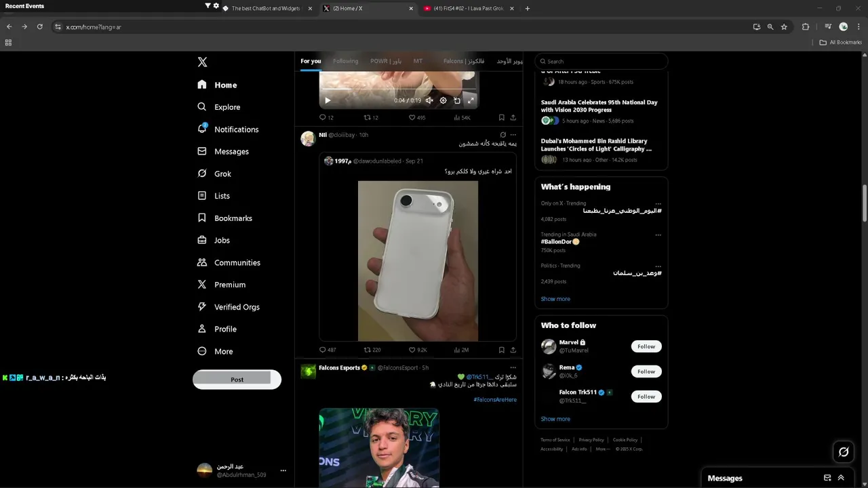
Task: Switch to the Falcons tab
Action: click(464, 61)
